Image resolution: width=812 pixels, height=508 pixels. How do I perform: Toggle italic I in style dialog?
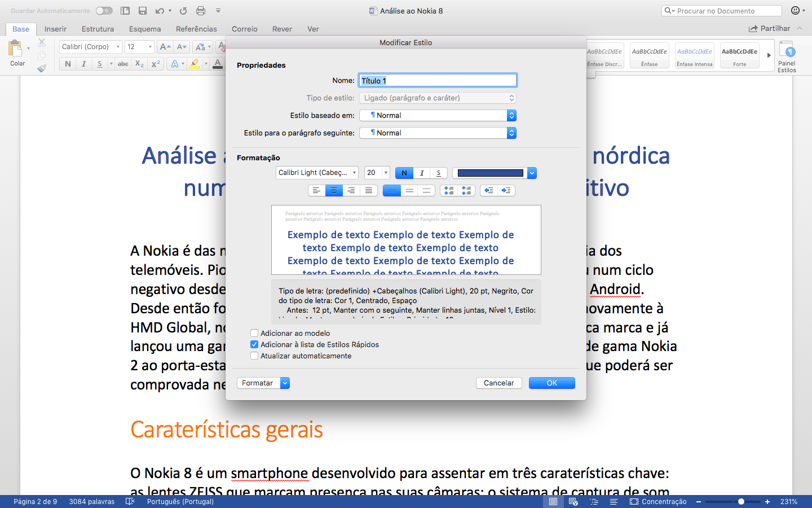(422, 173)
